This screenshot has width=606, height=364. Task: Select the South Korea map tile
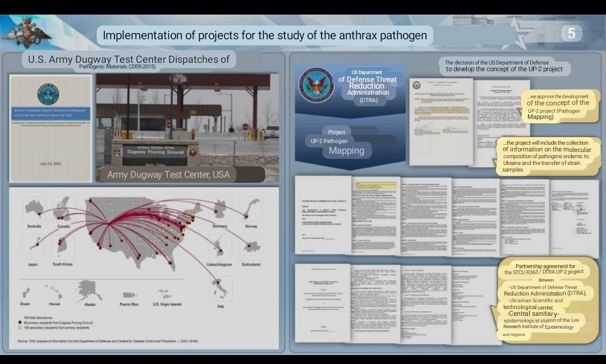pyautogui.click(x=63, y=247)
